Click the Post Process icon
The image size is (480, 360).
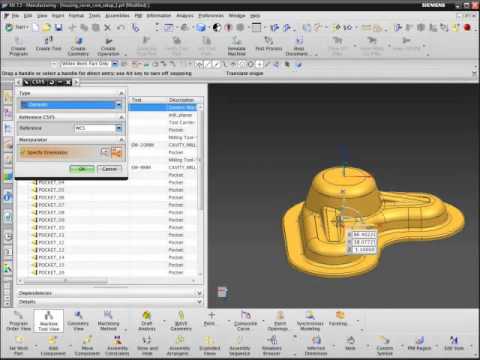269,44
